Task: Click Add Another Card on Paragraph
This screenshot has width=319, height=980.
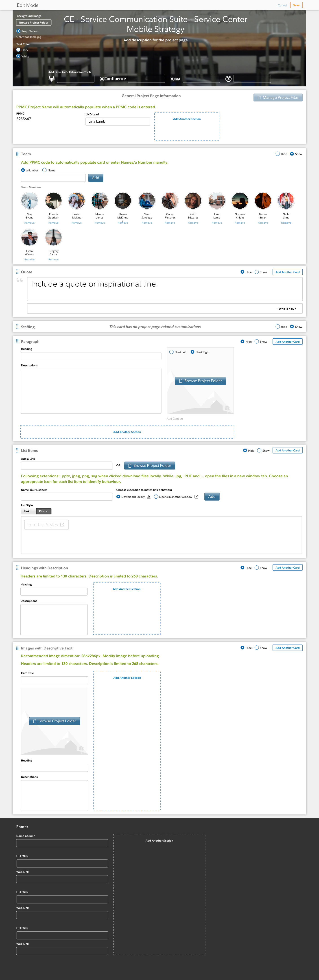Action: tap(287, 342)
